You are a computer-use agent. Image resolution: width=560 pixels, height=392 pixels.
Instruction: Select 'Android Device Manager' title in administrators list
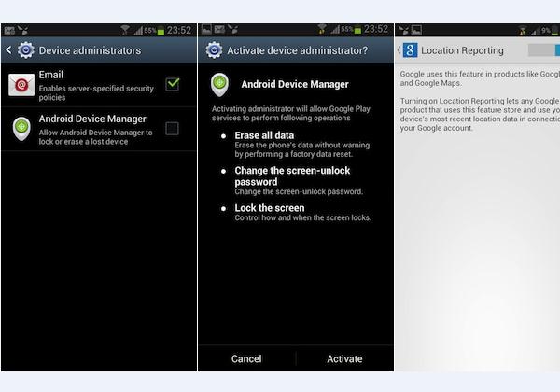(x=92, y=119)
